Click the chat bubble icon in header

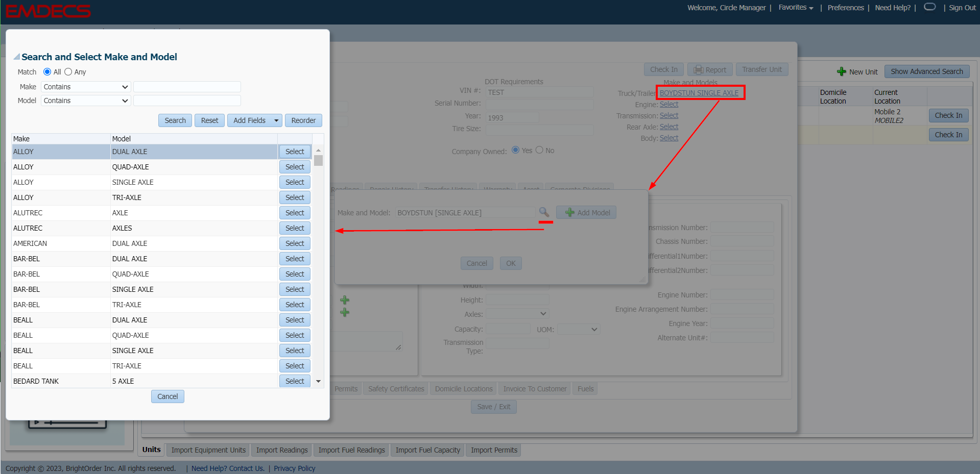[x=929, y=7]
